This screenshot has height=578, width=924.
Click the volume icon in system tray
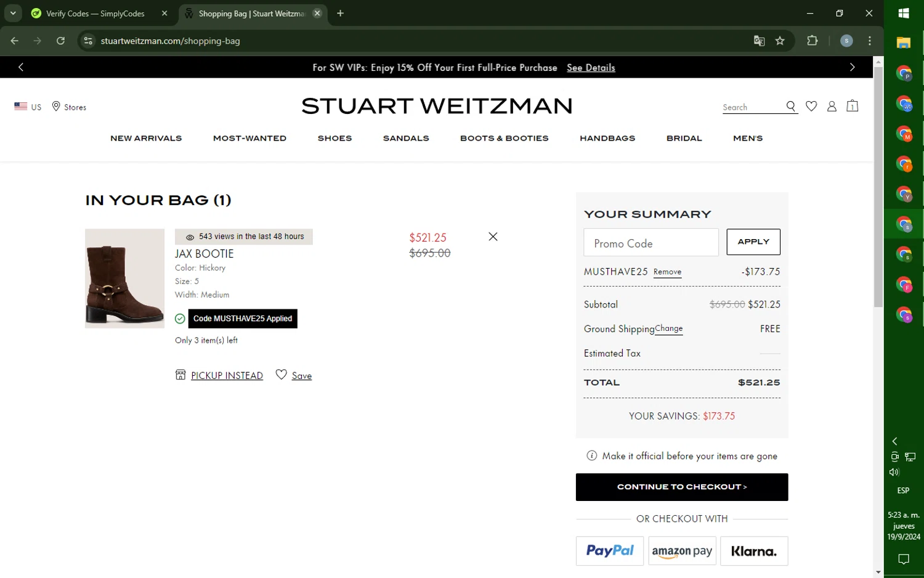894,472
